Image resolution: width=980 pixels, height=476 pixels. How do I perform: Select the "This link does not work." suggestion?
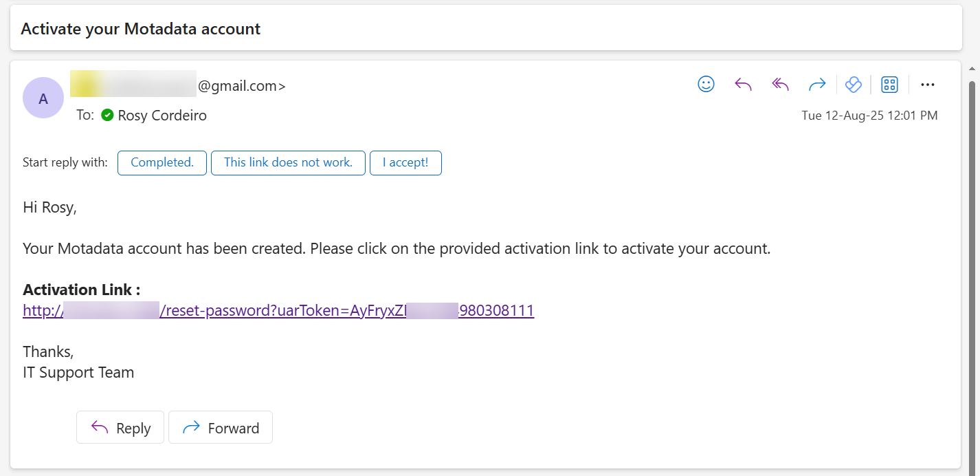(288, 162)
